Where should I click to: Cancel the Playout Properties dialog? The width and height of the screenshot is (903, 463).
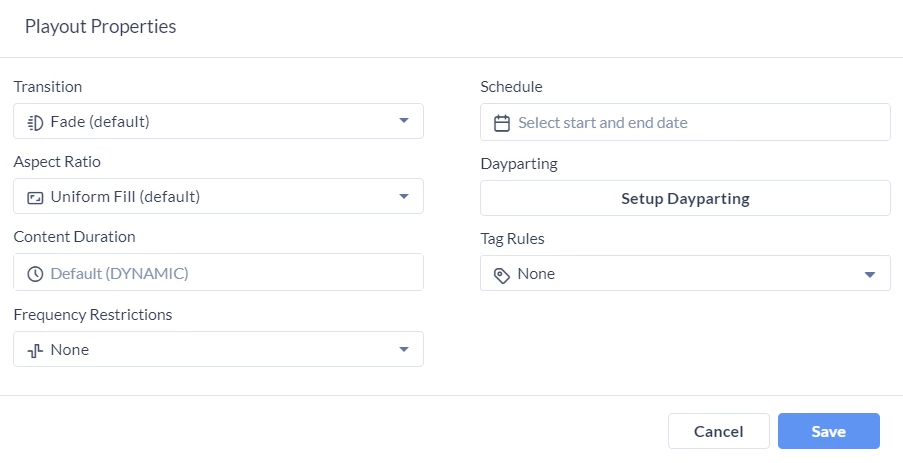pyautogui.click(x=719, y=431)
